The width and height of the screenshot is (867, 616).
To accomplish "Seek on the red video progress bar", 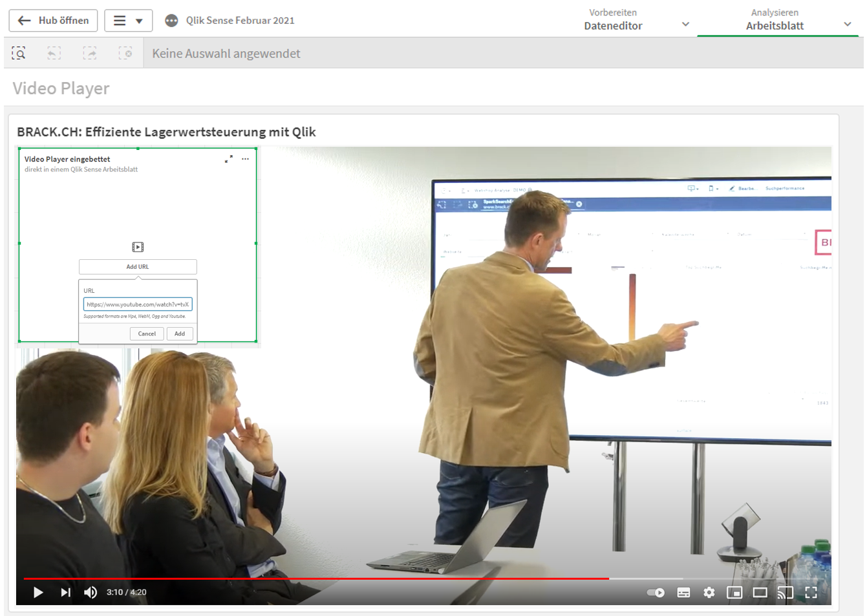I will (x=316, y=579).
